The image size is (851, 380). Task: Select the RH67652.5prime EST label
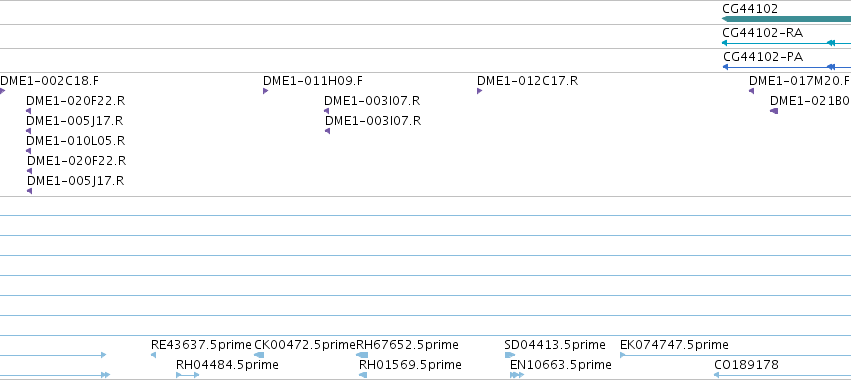pos(407,345)
